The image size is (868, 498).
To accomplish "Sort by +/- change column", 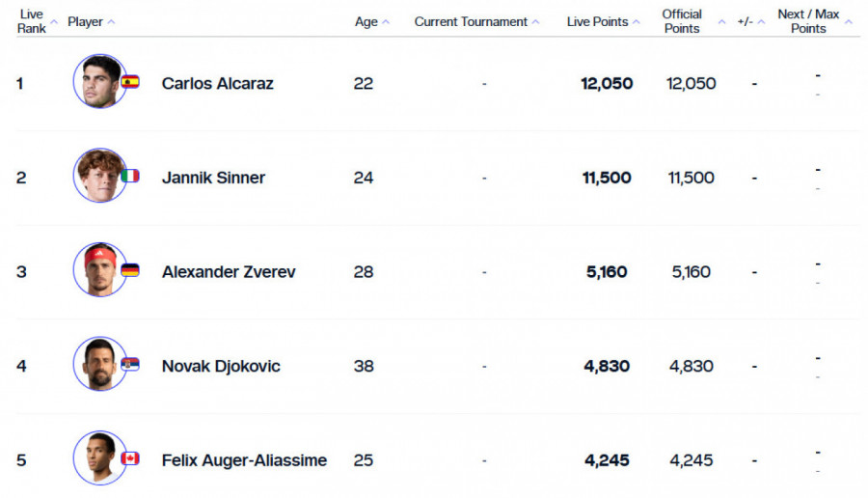I will 761,22.
